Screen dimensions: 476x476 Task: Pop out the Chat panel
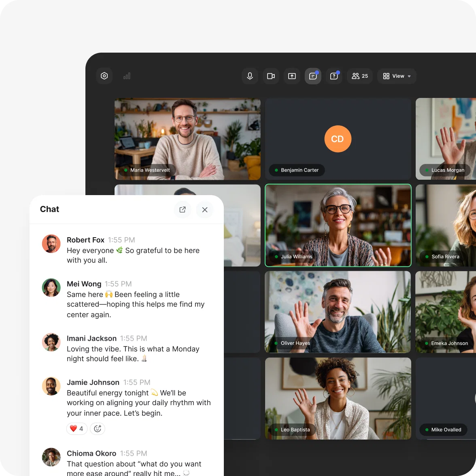(183, 210)
